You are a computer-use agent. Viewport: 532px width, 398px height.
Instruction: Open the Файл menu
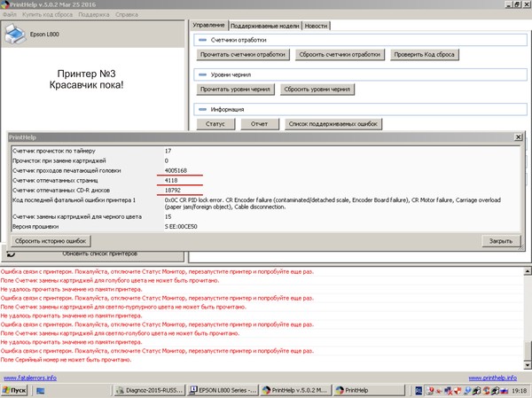[x=10, y=14]
